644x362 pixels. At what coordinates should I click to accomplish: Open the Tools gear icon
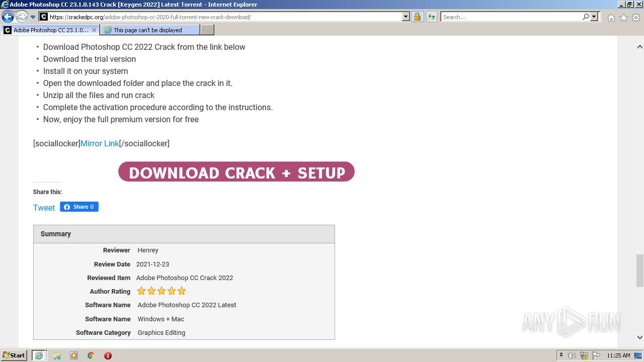pos(636,18)
